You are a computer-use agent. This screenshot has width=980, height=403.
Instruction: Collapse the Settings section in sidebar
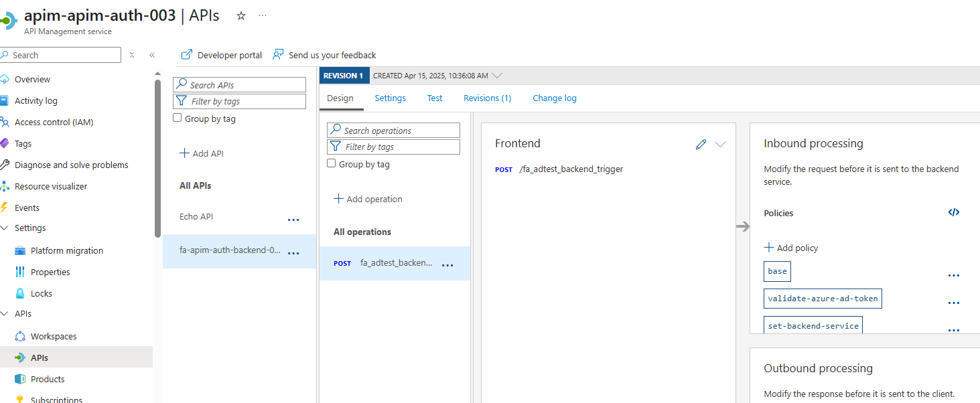(5, 228)
